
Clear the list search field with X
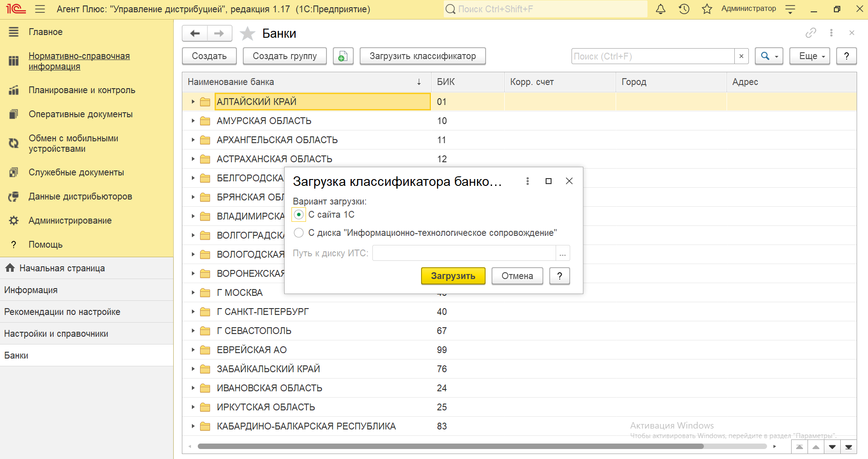coord(741,56)
